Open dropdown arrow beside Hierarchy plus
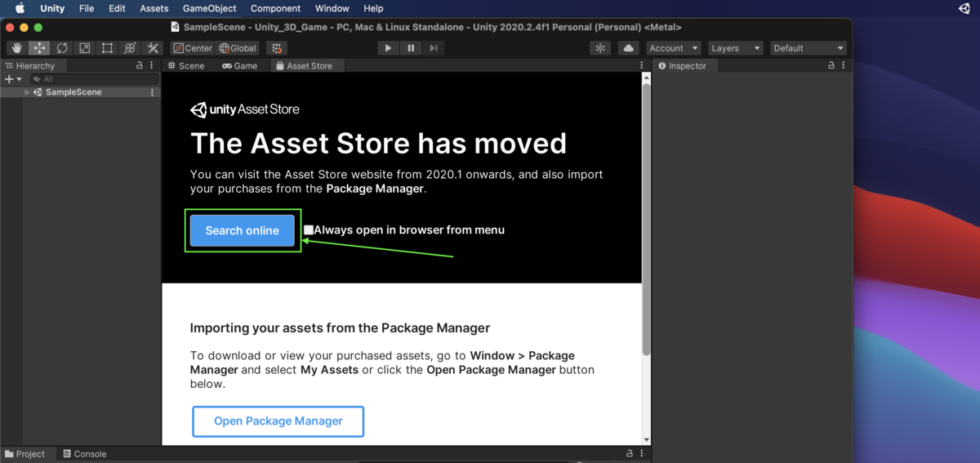The width and height of the screenshot is (980, 463). coord(19,79)
